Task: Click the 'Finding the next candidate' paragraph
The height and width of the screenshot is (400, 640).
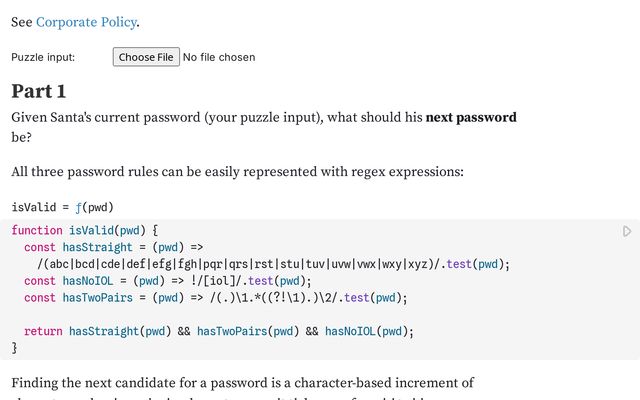Action: 242,383
